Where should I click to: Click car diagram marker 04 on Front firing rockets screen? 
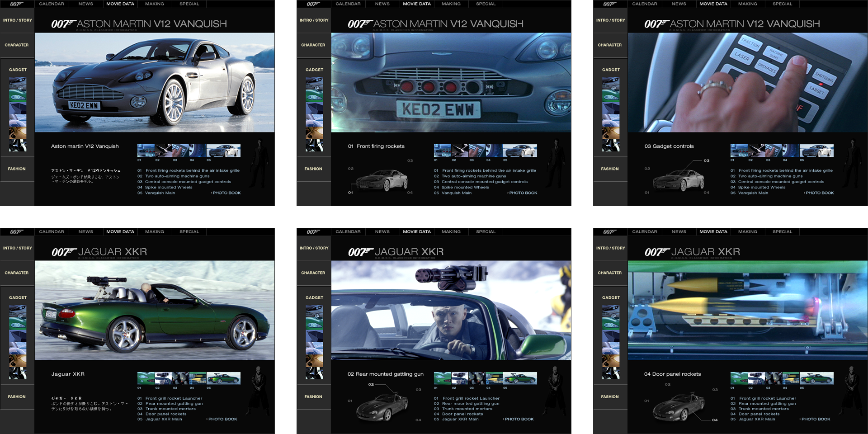[x=410, y=193]
